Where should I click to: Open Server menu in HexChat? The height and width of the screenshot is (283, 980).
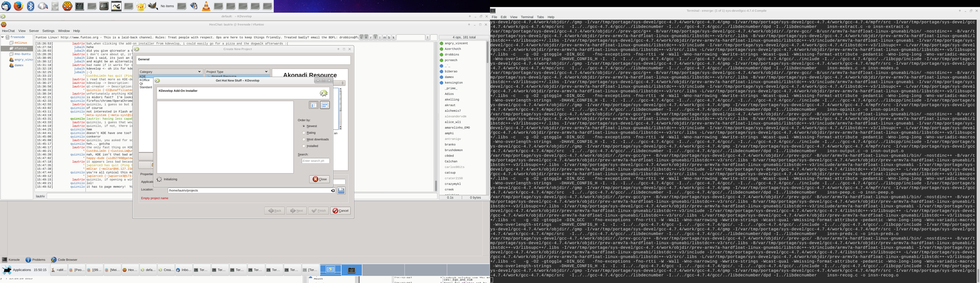coord(34,31)
